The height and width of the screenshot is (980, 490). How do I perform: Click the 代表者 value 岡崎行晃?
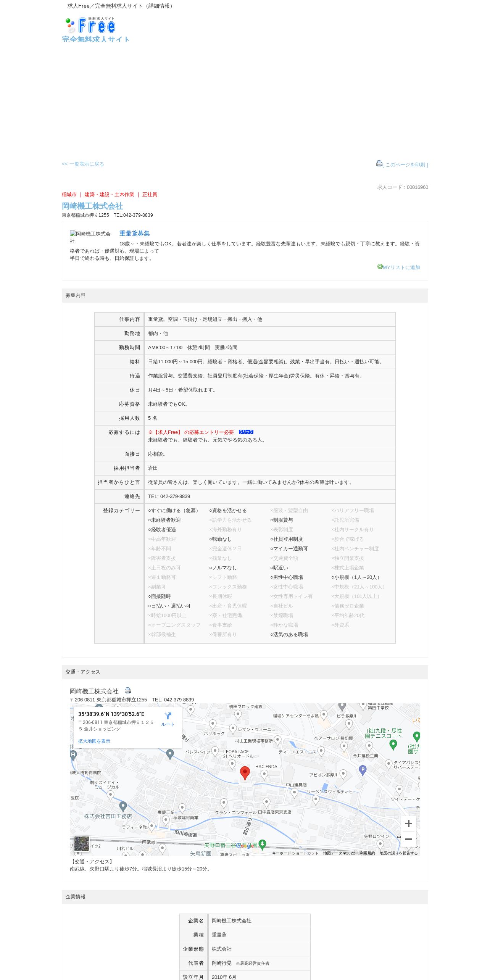coord(222,963)
